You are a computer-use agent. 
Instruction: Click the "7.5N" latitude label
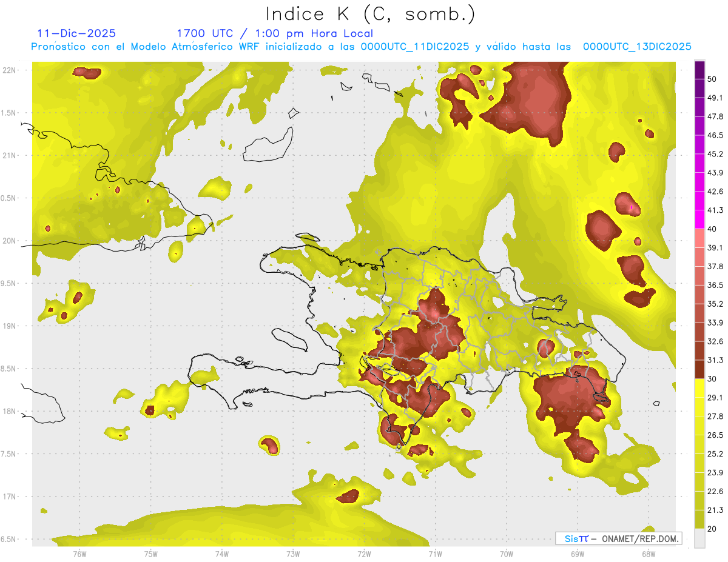tap(9, 453)
